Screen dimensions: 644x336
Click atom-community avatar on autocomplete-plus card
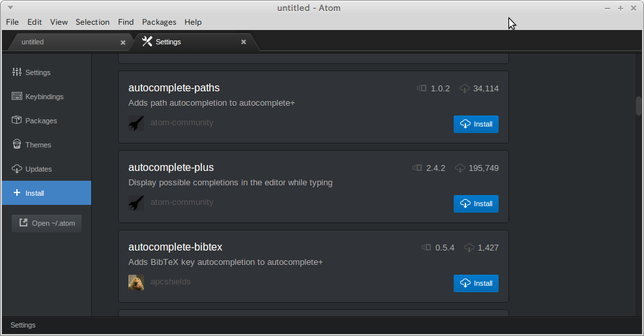point(136,203)
